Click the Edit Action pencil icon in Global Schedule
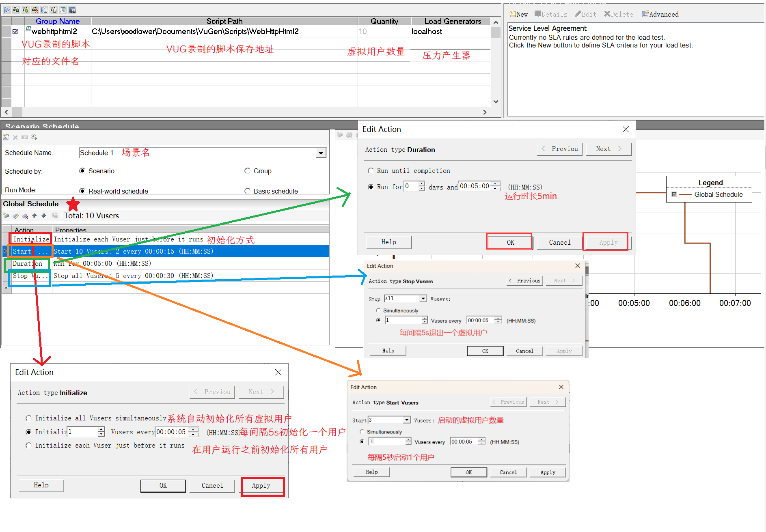This screenshot has height=532, width=766. (15, 215)
